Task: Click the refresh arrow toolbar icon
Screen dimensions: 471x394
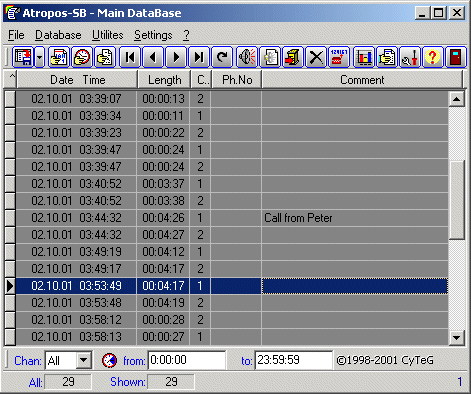Action: pyautogui.click(x=222, y=57)
